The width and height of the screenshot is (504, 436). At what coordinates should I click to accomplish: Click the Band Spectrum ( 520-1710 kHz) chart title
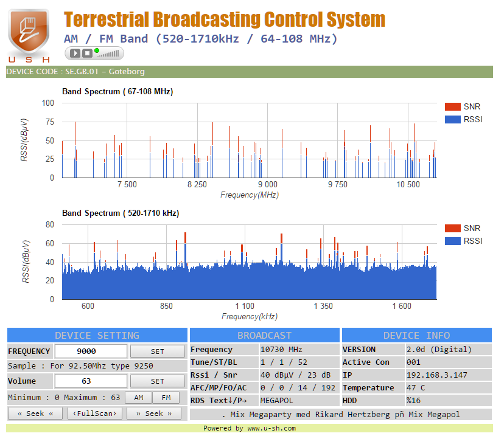pyautogui.click(x=121, y=213)
